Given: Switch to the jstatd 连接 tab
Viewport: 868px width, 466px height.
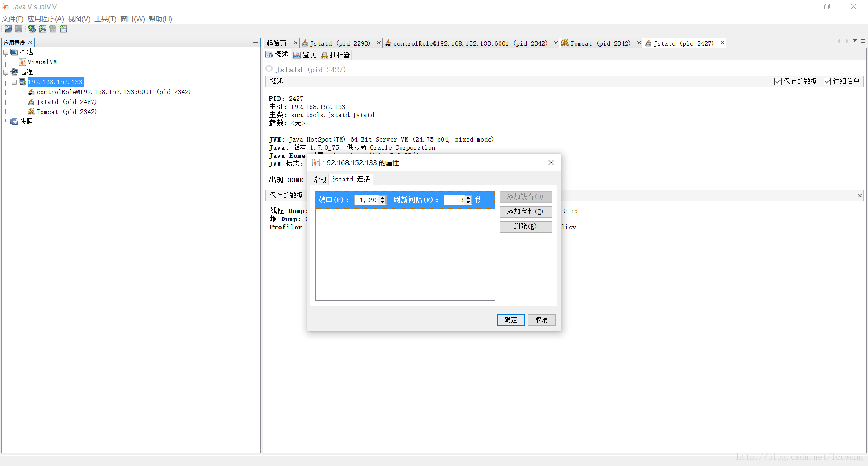Looking at the screenshot, I should (x=351, y=179).
